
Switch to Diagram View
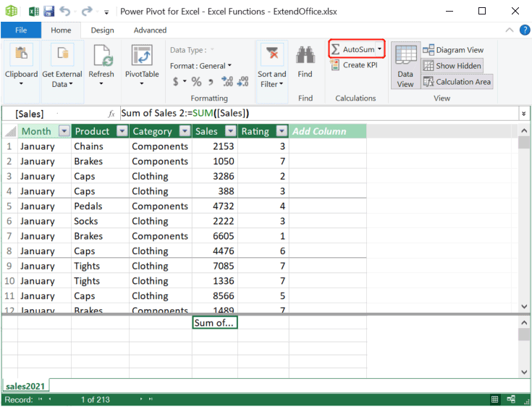[x=453, y=50]
